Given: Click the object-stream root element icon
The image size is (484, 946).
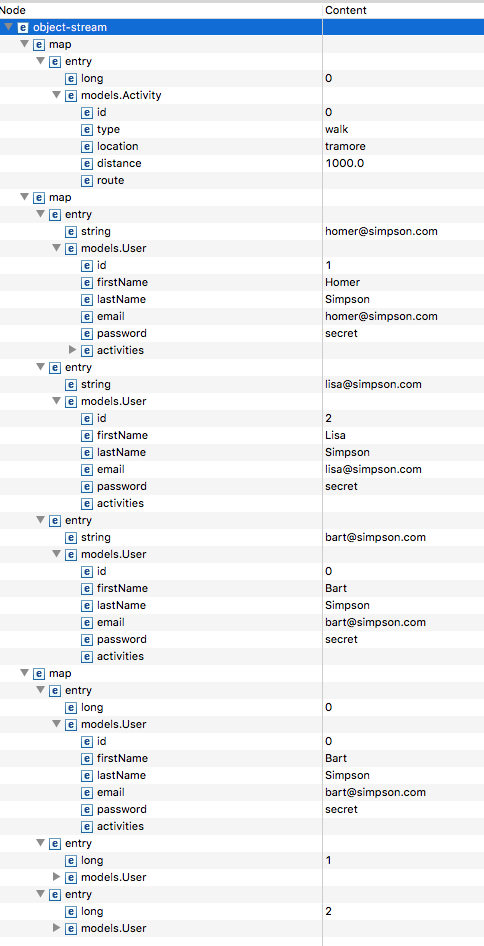Looking at the screenshot, I should [x=23, y=27].
